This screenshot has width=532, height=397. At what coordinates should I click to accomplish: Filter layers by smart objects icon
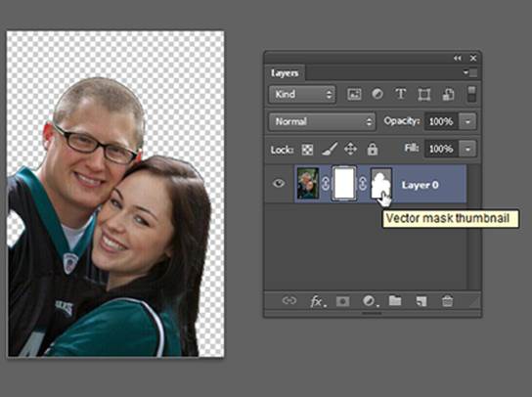[448, 94]
